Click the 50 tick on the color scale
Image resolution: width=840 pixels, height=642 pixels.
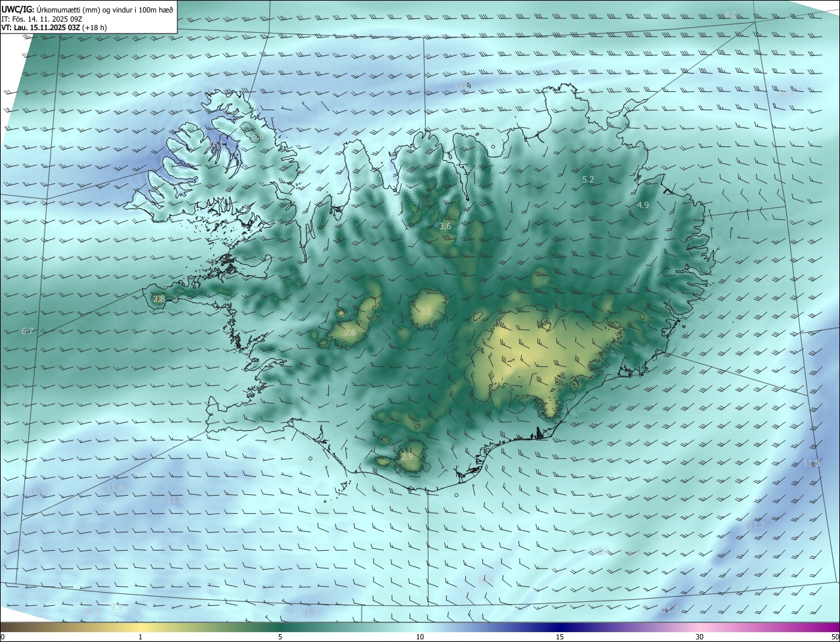(x=835, y=637)
